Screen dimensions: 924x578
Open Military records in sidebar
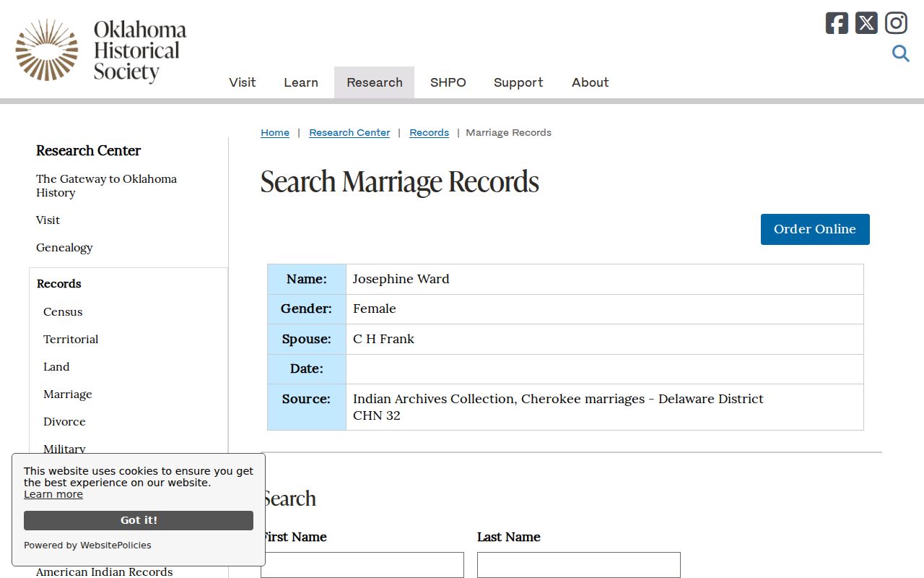click(x=64, y=448)
